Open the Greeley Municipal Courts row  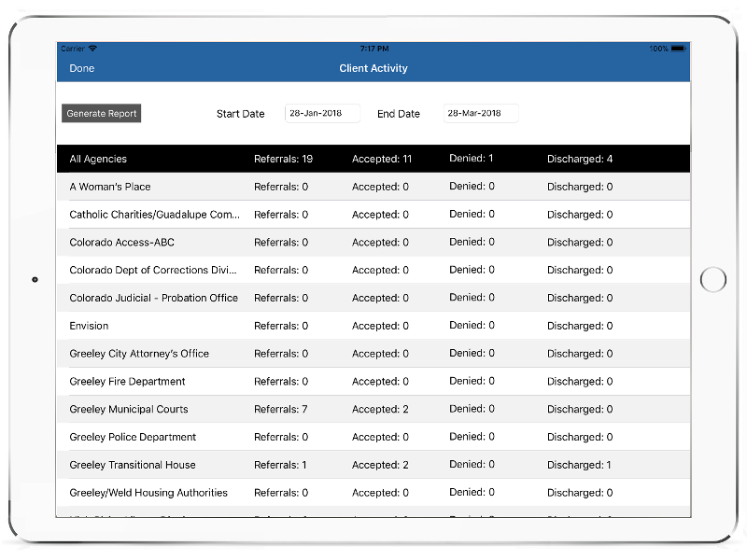[x=373, y=409]
